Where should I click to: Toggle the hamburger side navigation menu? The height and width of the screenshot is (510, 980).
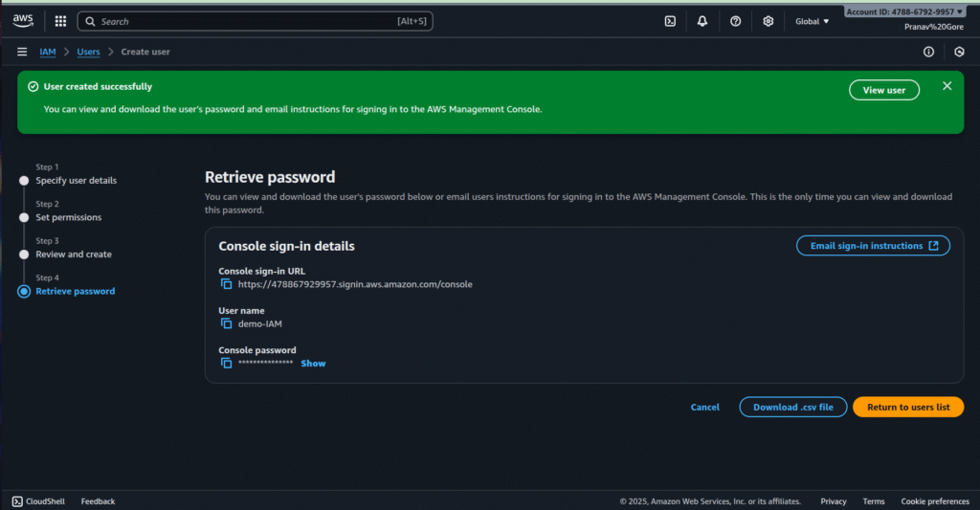pyautogui.click(x=22, y=52)
